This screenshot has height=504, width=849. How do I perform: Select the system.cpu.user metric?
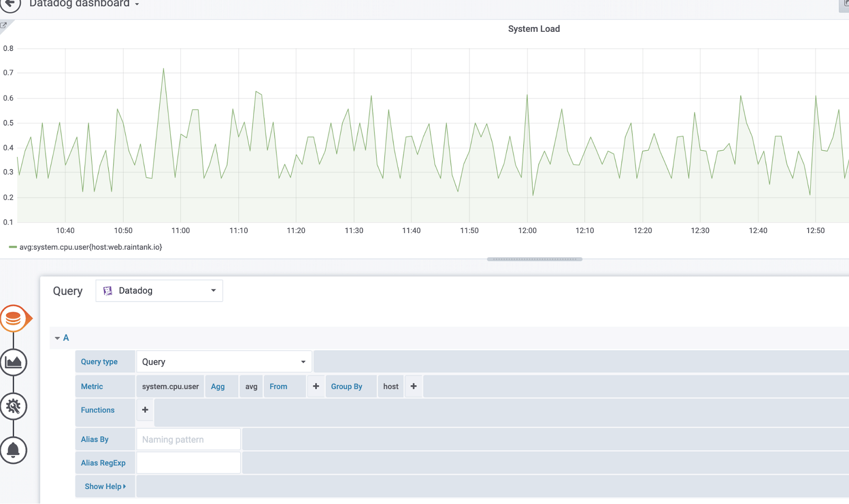click(x=170, y=386)
